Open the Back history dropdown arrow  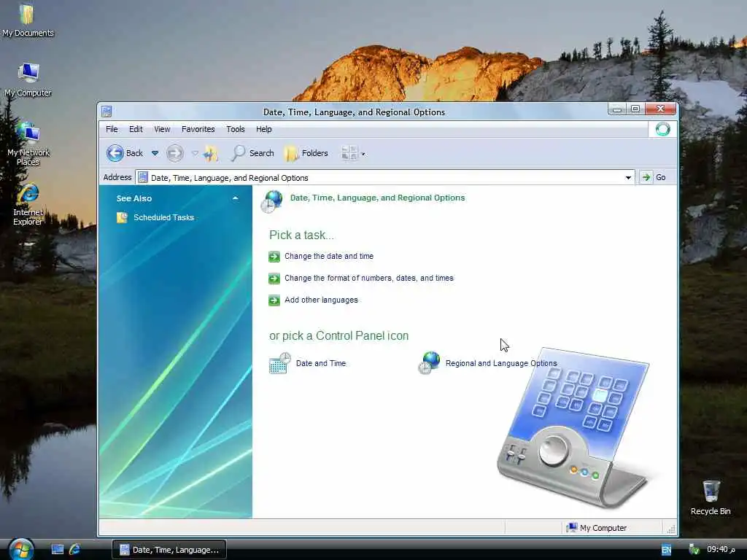click(x=155, y=153)
